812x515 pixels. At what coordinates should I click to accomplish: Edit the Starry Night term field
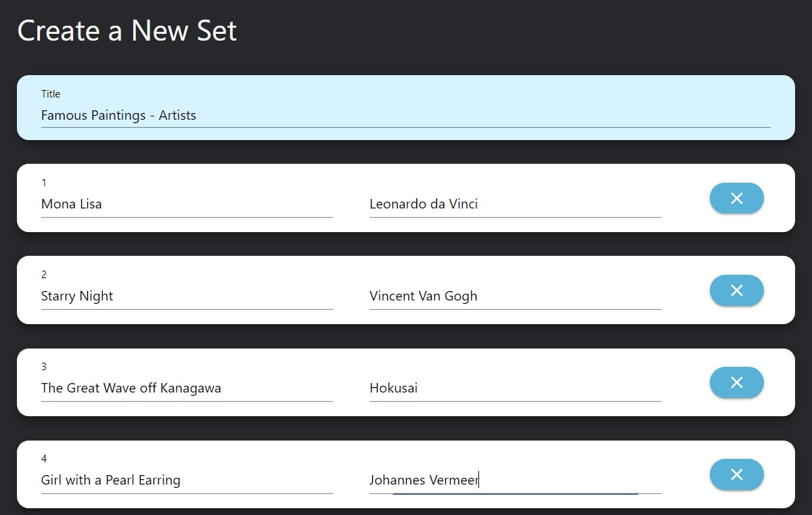pos(187,296)
